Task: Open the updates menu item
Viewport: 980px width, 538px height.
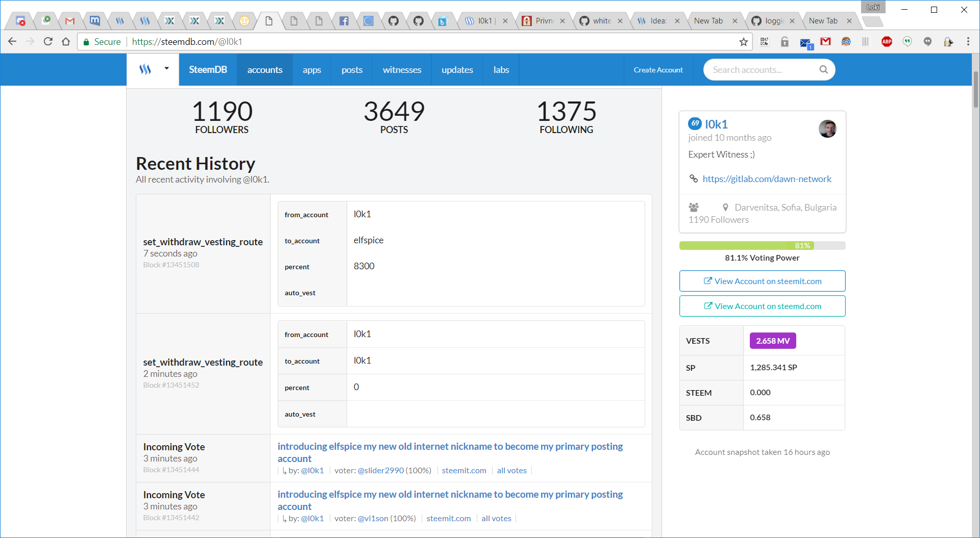Action: 457,70
